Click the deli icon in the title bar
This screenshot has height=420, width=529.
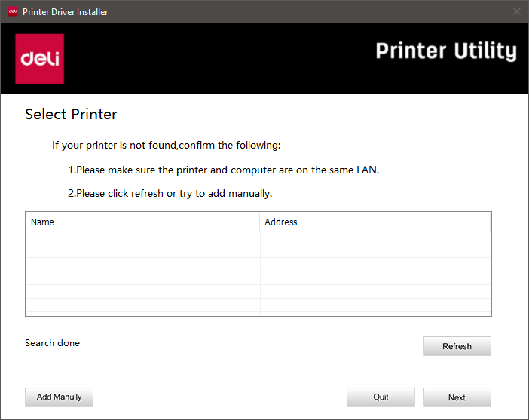[x=12, y=11]
